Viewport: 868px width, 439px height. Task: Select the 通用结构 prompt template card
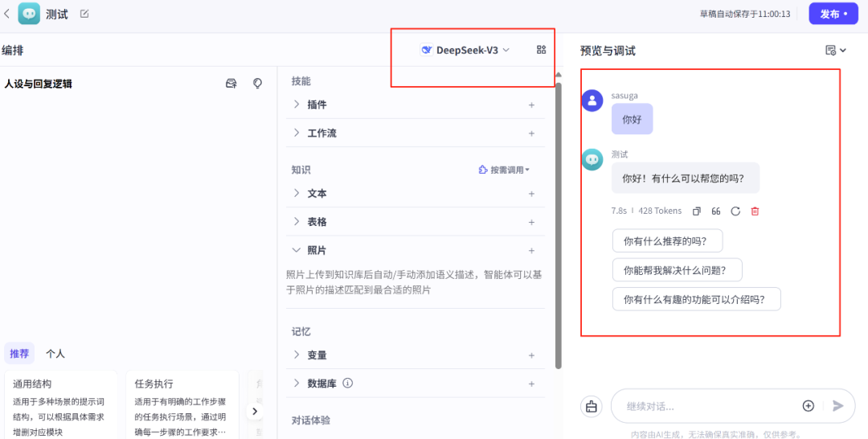(61, 405)
